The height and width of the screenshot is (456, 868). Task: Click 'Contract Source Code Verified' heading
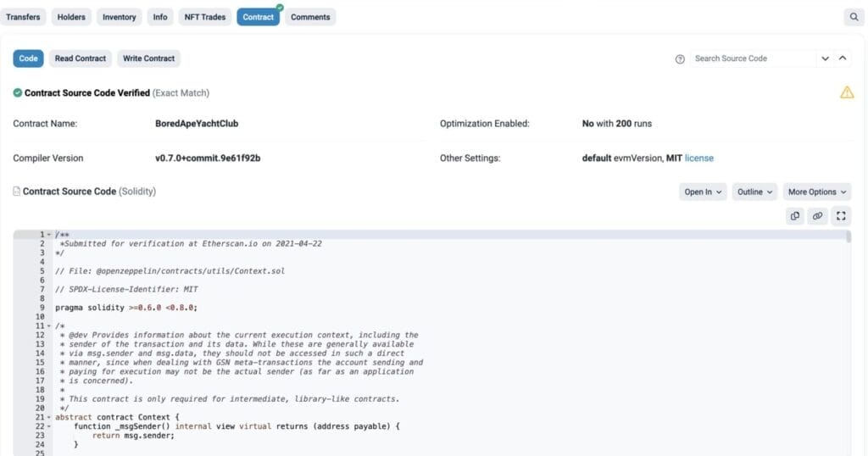click(87, 93)
